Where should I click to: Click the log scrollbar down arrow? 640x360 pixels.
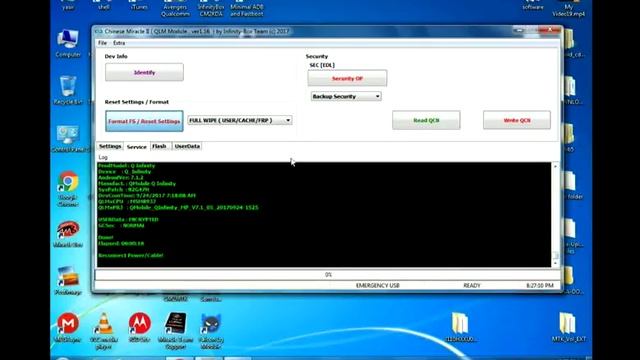555,263
